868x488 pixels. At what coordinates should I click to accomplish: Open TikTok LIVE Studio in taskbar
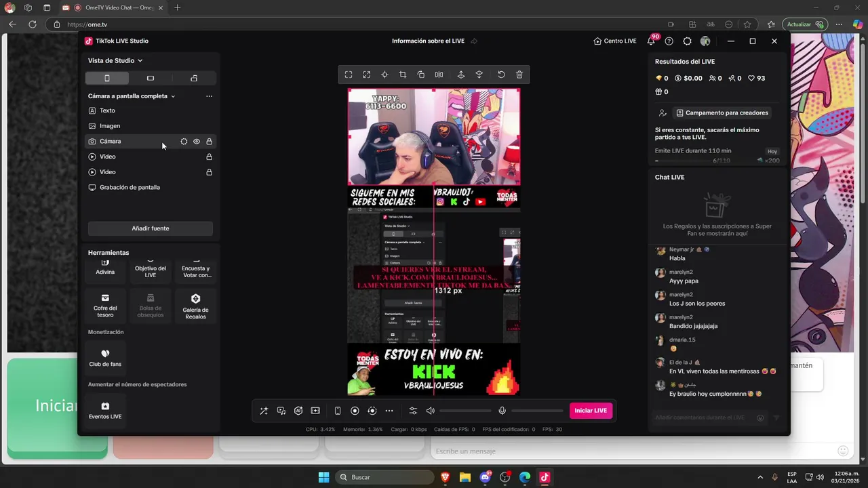point(544,477)
